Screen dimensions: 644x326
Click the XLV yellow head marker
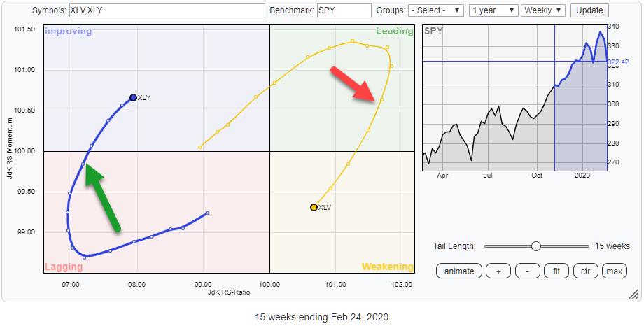[314, 207]
